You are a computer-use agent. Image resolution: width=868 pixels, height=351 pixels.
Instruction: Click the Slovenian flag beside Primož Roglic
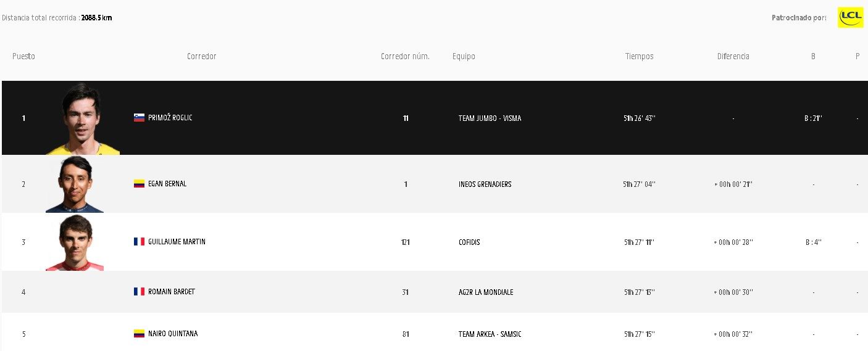[x=139, y=118]
